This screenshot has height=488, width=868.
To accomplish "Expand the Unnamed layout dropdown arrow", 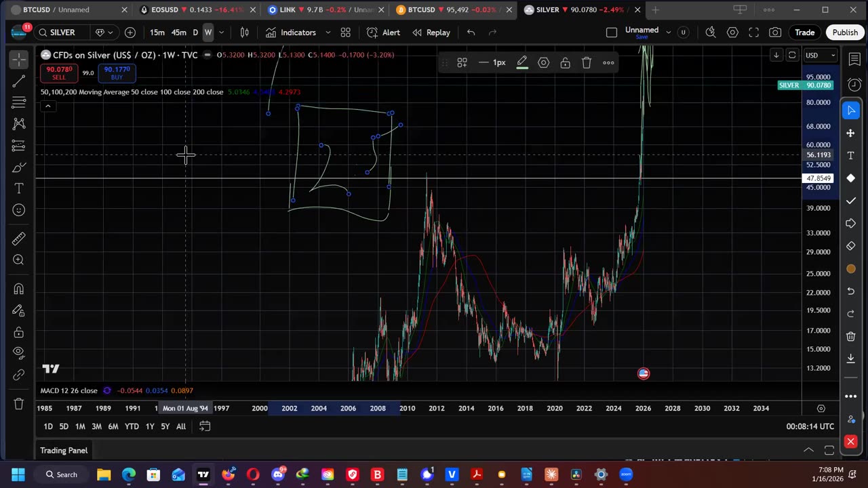I will tap(669, 32).
